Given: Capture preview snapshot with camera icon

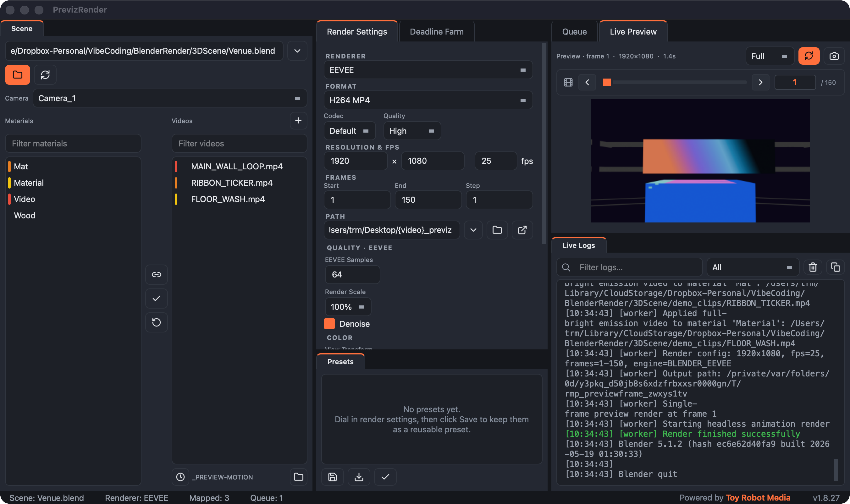Looking at the screenshot, I should (x=834, y=56).
